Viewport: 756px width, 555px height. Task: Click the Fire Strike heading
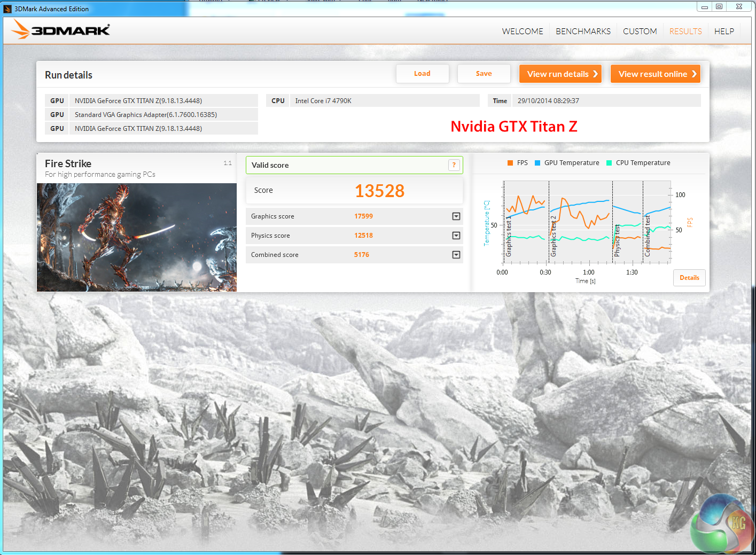[x=68, y=163]
